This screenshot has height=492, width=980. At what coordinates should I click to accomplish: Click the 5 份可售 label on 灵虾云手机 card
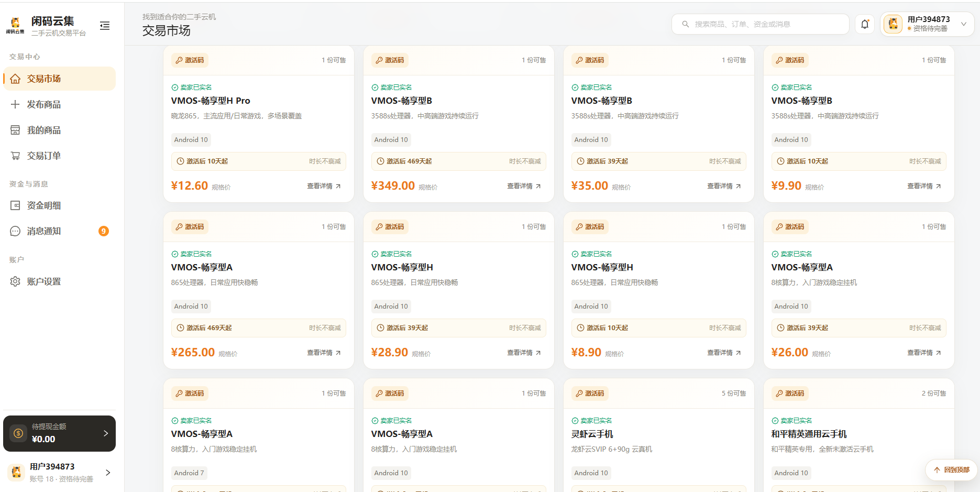tap(734, 393)
